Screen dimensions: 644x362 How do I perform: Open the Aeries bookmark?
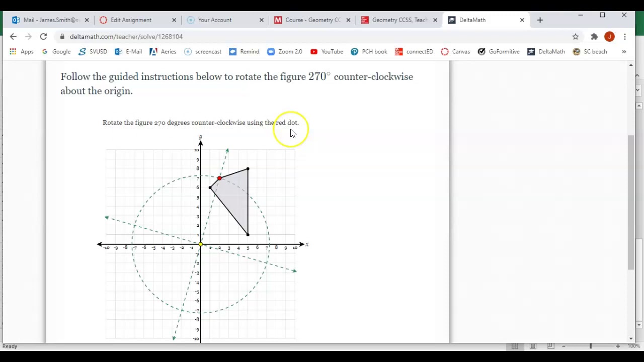[163, 52]
